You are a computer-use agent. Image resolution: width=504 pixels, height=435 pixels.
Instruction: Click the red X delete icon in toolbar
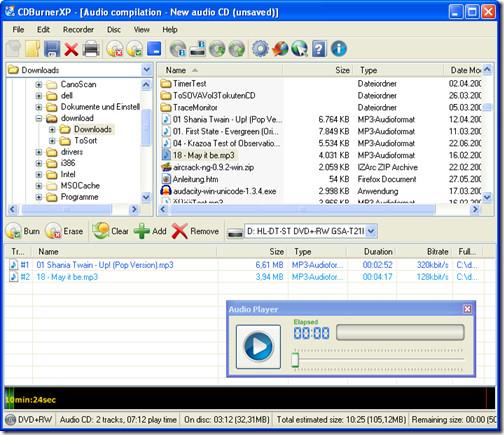pyautogui.click(x=71, y=50)
